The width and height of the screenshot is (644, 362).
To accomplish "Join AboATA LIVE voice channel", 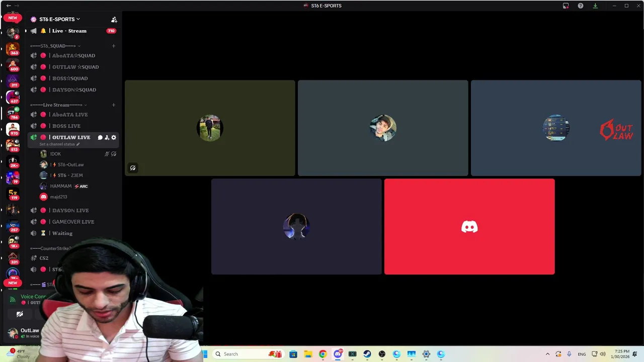I will [x=73, y=115].
